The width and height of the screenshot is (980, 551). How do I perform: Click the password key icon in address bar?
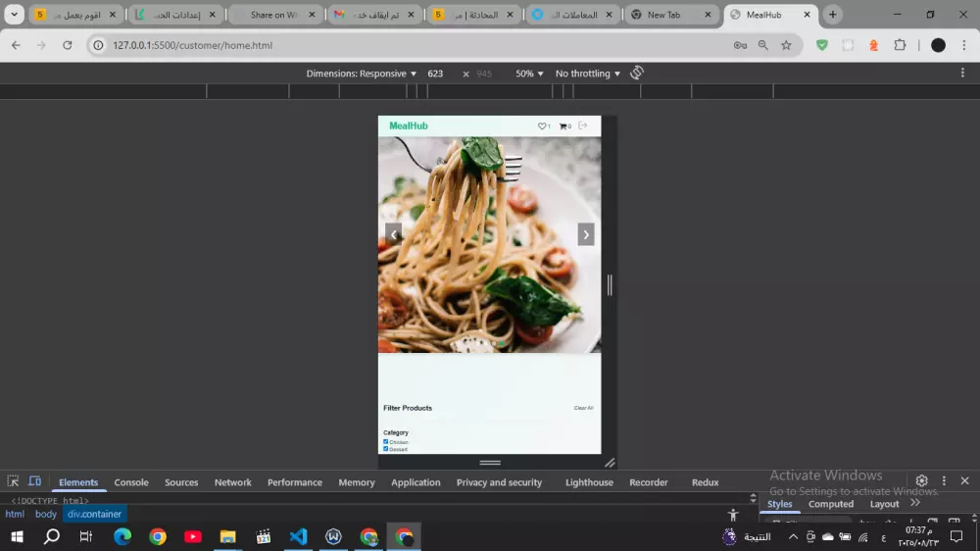[740, 45]
